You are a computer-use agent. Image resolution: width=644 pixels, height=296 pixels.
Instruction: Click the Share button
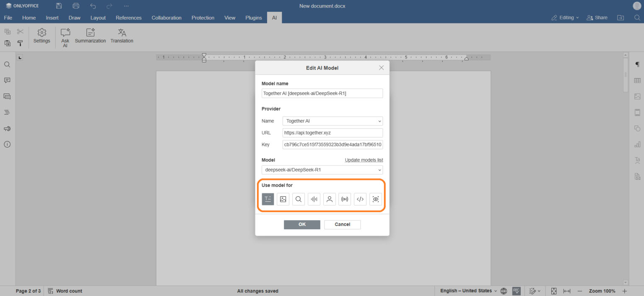pyautogui.click(x=597, y=18)
